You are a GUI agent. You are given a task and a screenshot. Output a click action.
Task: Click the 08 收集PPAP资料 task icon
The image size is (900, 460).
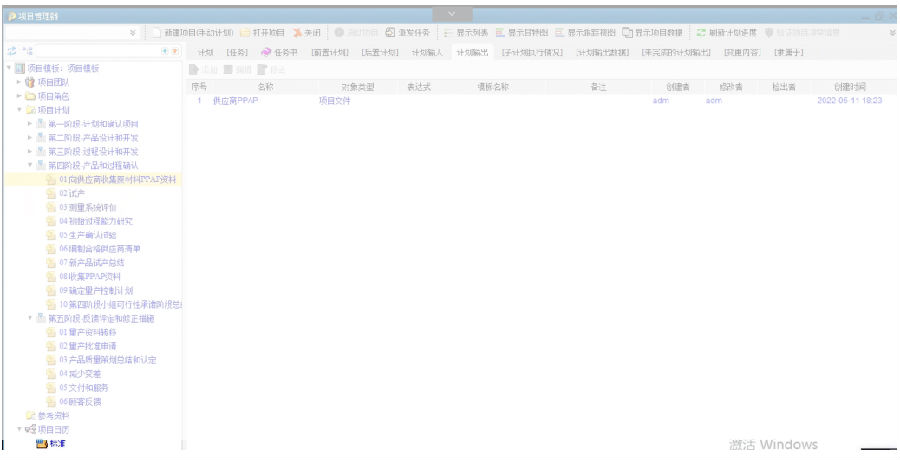coord(51,276)
